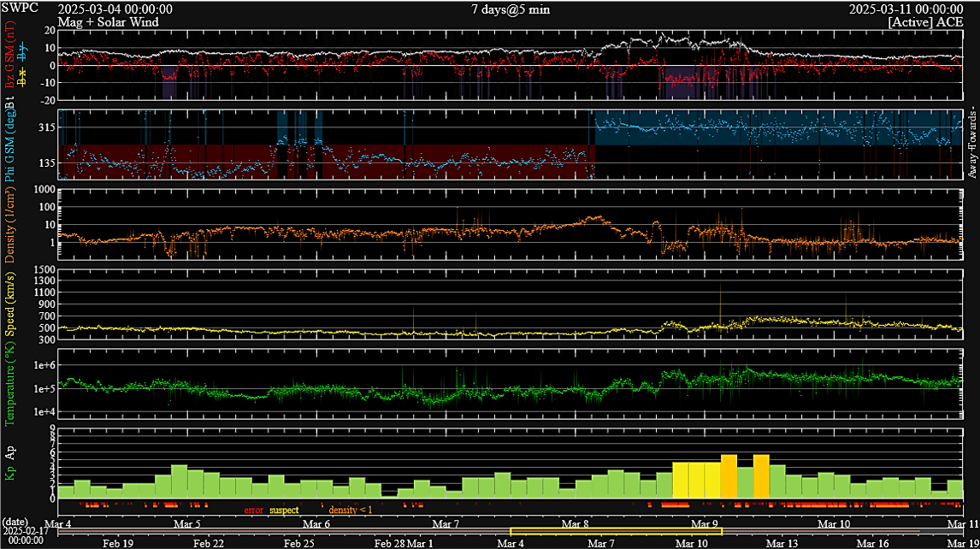Screen dimensions: 980x549
Task: Toggle the white Ap label
Action: coord(10,449)
